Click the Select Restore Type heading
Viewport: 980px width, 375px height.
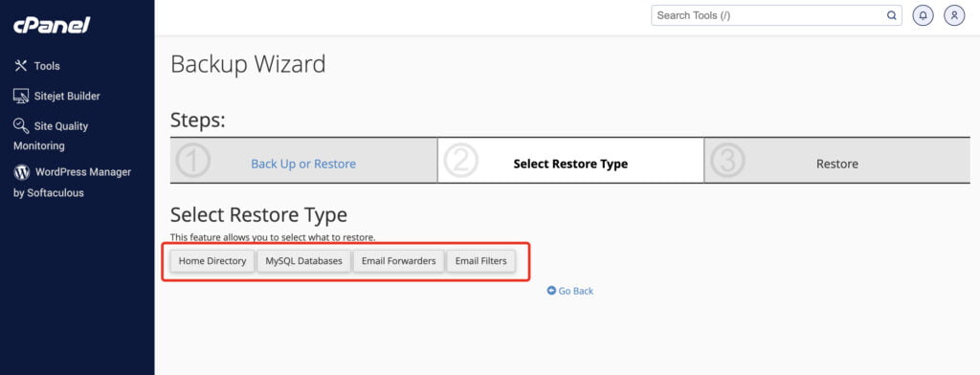coord(258,215)
